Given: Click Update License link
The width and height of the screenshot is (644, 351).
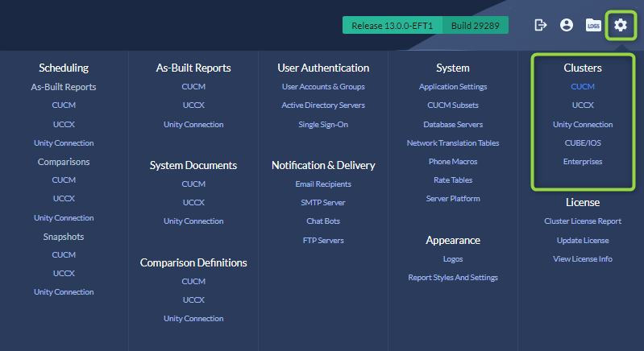Looking at the screenshot, I should point(583,240).
